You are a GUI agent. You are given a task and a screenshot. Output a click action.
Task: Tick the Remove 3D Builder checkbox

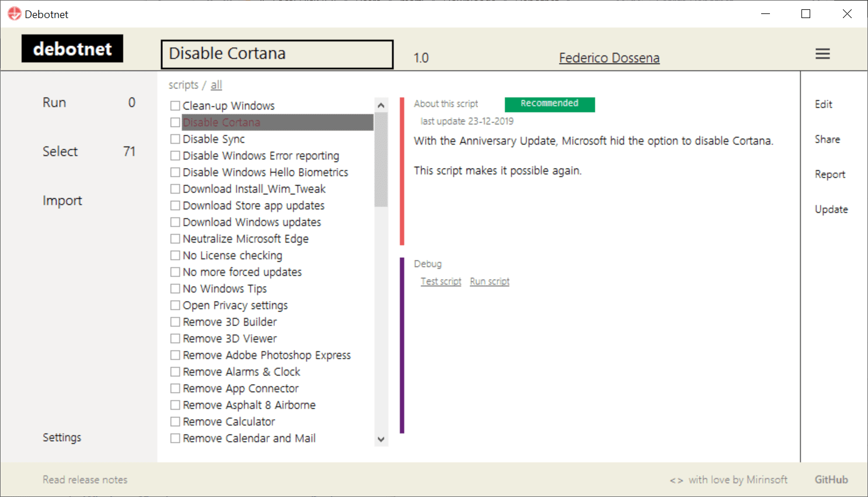click(x=175, y=322)
